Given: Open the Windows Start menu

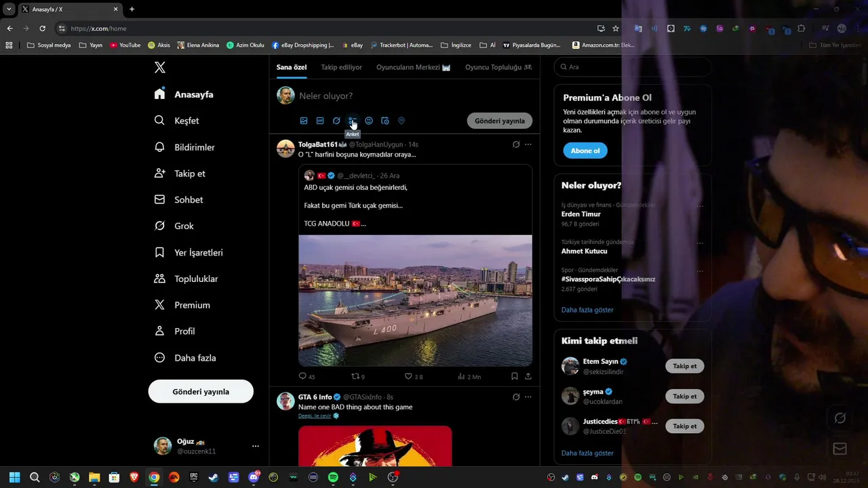Looking at the screenshot, I should [15, 477].
